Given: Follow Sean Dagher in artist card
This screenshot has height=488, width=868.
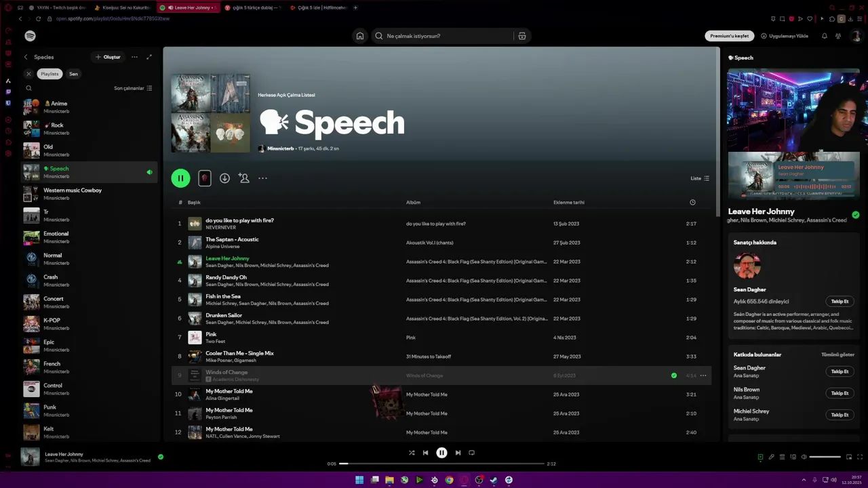Looking at the screenshot, I should pyautogui.click(x=840, y=302).
